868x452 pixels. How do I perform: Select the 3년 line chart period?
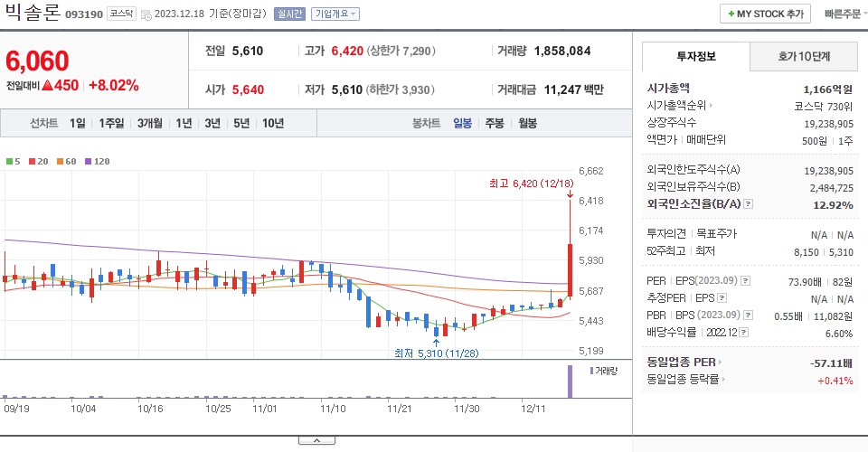click(212, 123)
